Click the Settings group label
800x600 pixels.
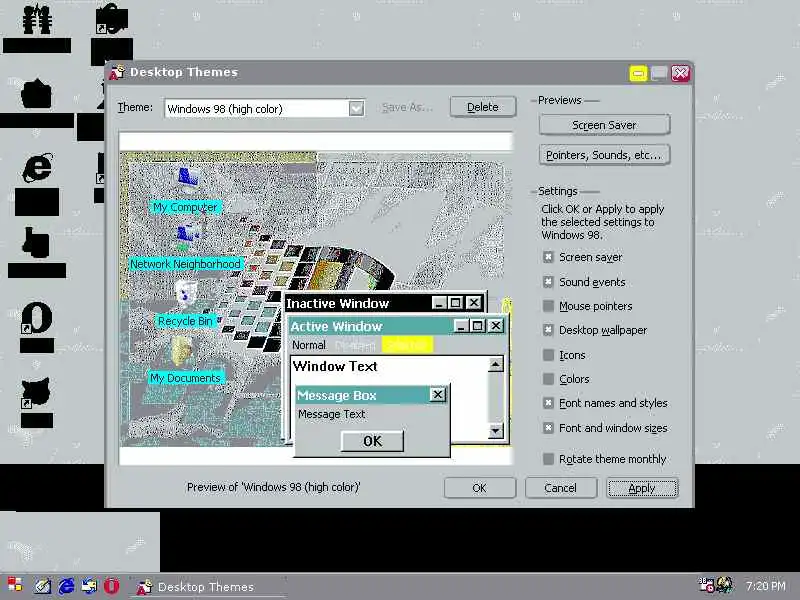coord(558,191)
